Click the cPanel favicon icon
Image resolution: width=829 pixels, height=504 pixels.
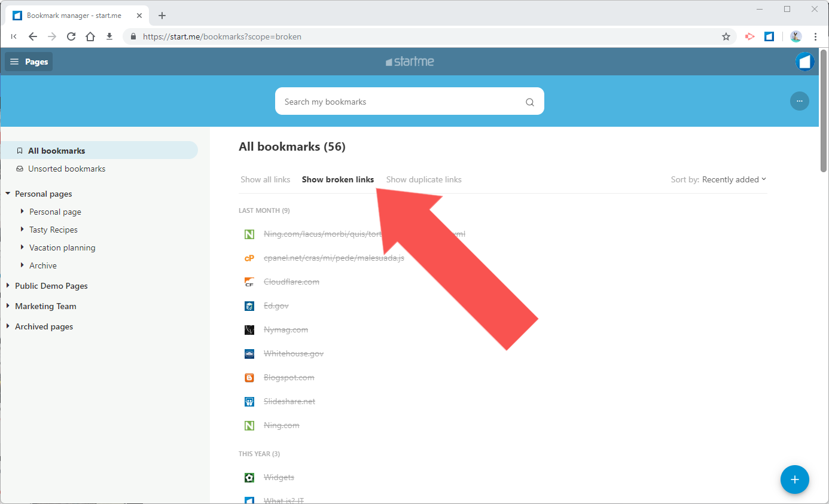coord(249,258)
